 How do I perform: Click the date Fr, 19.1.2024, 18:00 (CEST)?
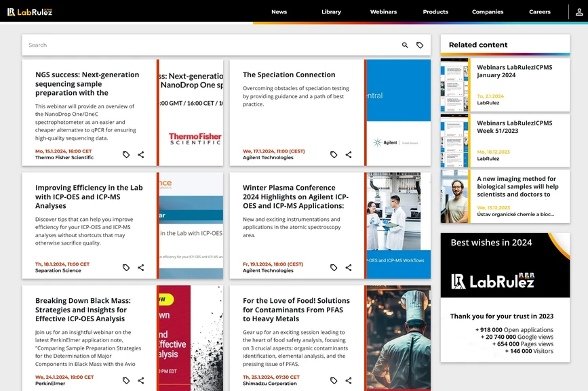273,264
